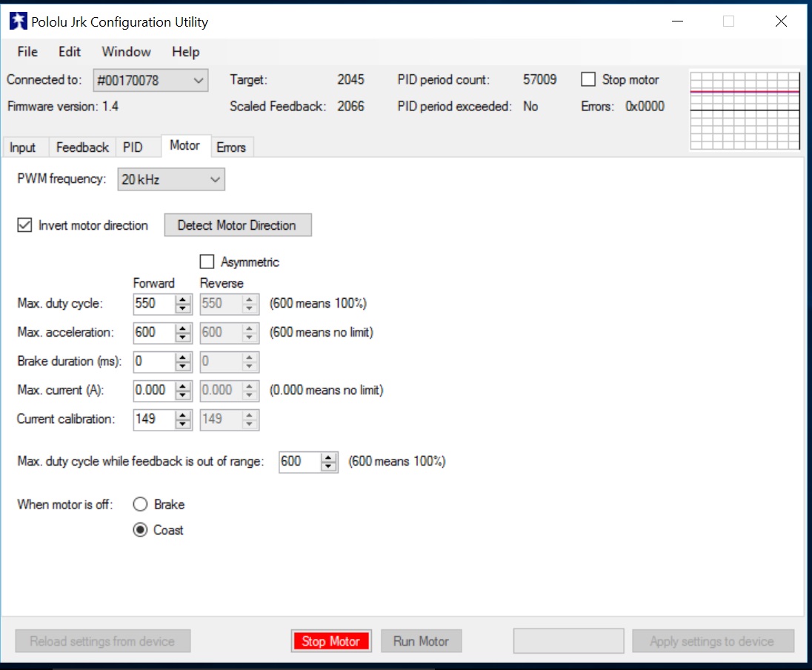Viewport: 812px width, 670px height.
Task: Open the Connected to device dropdown
Action: [x=150, y=80]
